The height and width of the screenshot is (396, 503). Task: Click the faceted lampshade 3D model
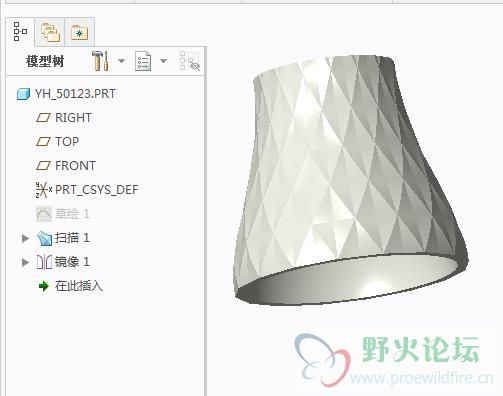pos(351,180)
